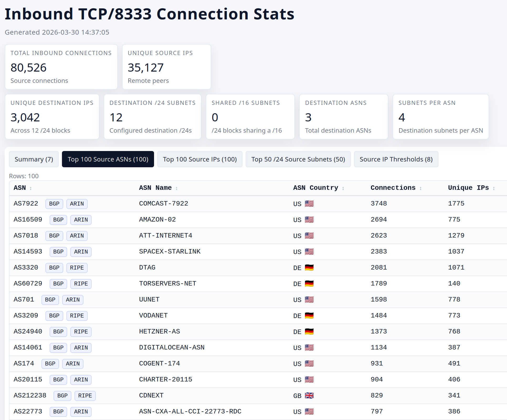507x420 pixels.
Task: Click RIPE badge for AS24940 HETZNER row
Action: tap(81, 332)
